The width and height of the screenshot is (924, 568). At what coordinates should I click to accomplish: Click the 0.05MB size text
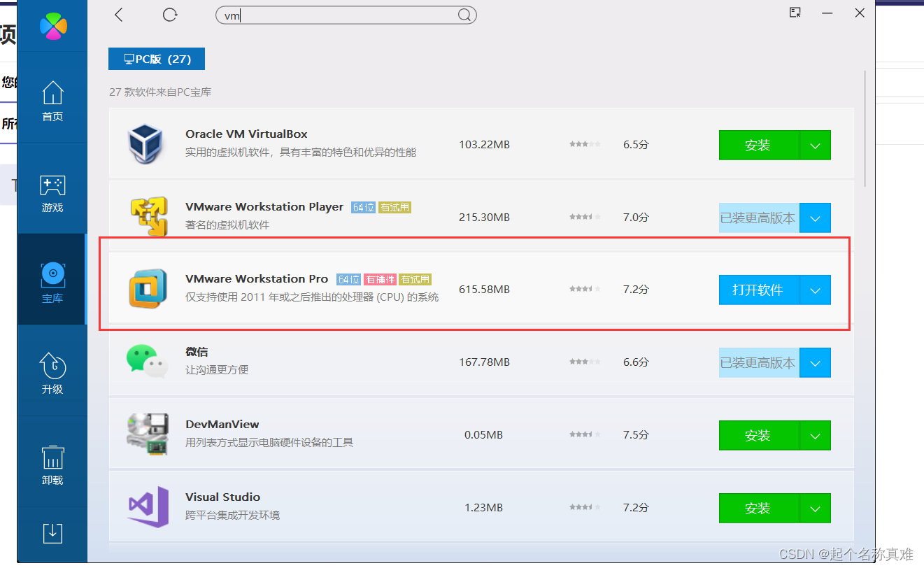[x=484, y=435]
